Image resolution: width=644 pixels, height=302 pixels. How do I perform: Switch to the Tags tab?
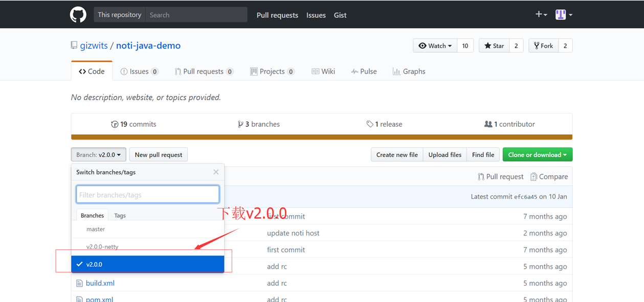pos(120,216)
